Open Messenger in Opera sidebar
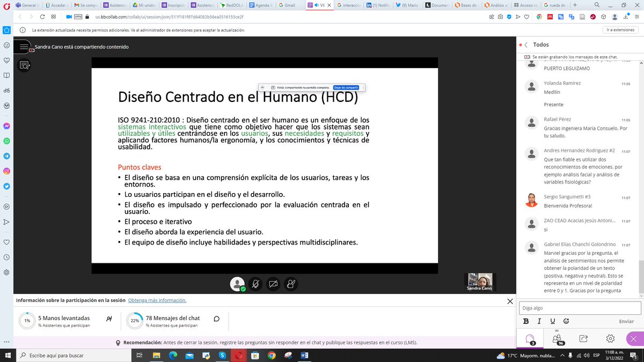The height and width of the screenshot is (362, 644). tap(6, 126)
